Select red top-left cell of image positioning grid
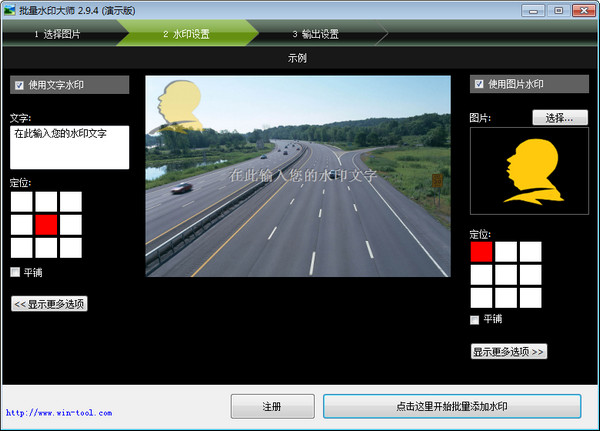This screenshot has height=431, width=600. coord(481,251)
